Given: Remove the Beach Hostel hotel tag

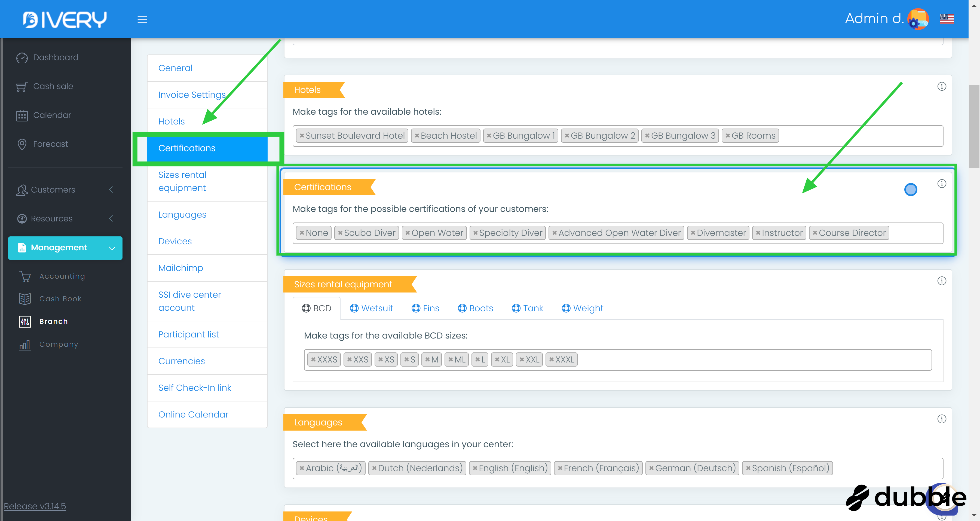Looking at the screenshot, I should pyautogui.click(x=417, y=136).
